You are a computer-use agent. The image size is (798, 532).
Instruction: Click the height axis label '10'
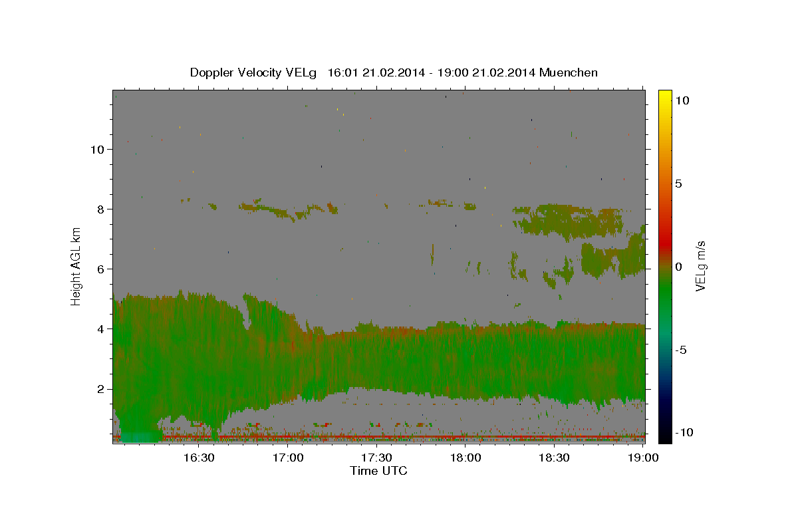pyautogui.click(x=96, y=149)
